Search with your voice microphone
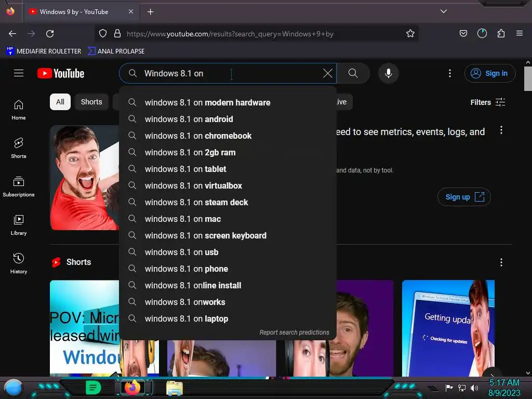 pos(389,73)
